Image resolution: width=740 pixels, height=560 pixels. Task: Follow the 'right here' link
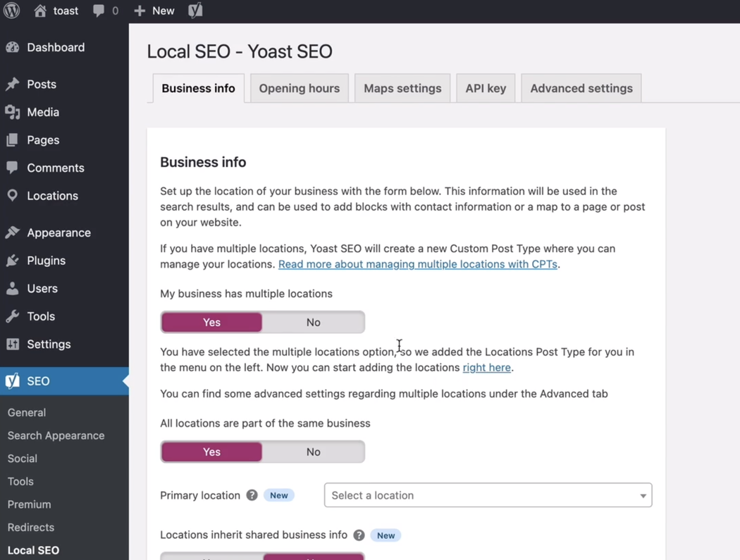(486, 368)
